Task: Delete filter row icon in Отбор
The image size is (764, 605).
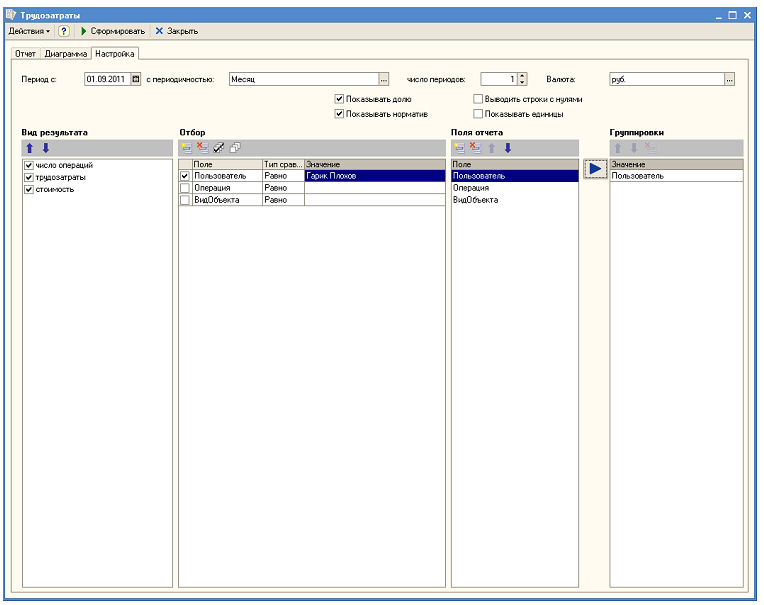Action: tap(203, 148)
